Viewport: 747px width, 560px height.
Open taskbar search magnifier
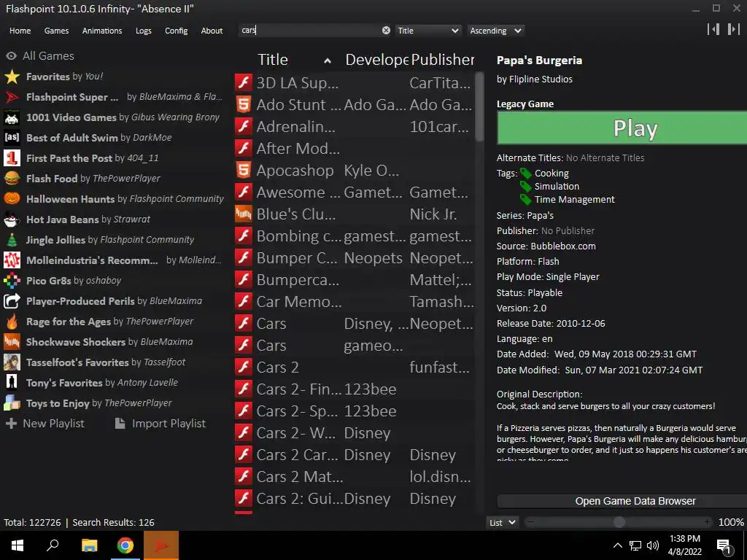pos(53,545)
